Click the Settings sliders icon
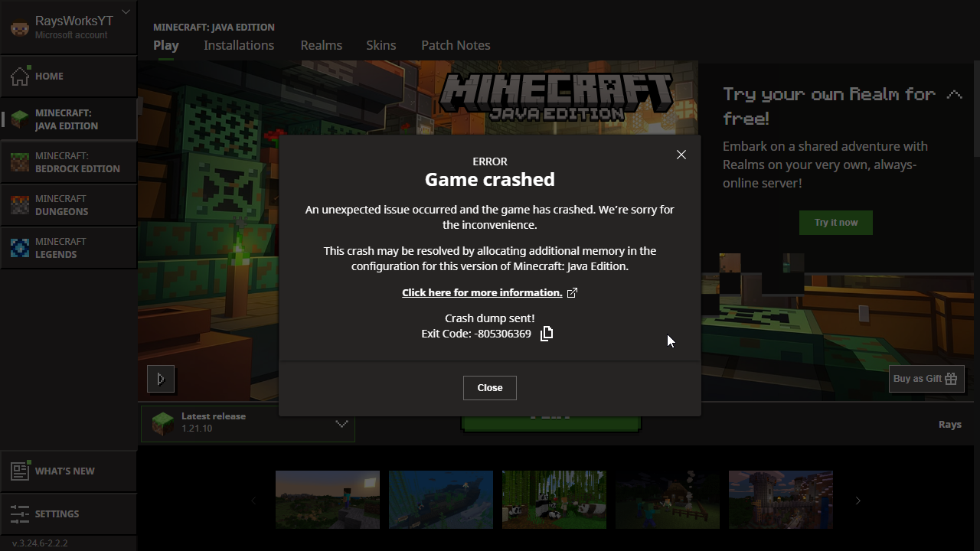The image size is (980, 551). point(19,514)
